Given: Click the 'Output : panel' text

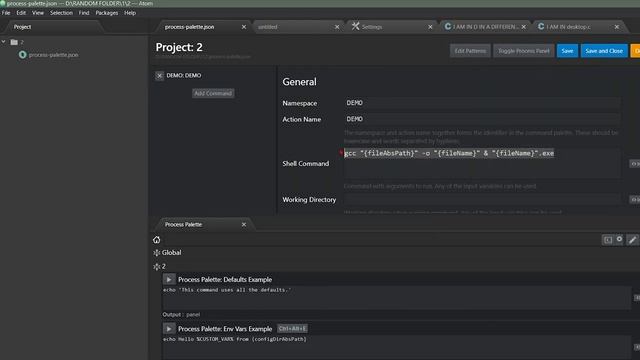Looking at the screenshot, I should click(181, 315).
